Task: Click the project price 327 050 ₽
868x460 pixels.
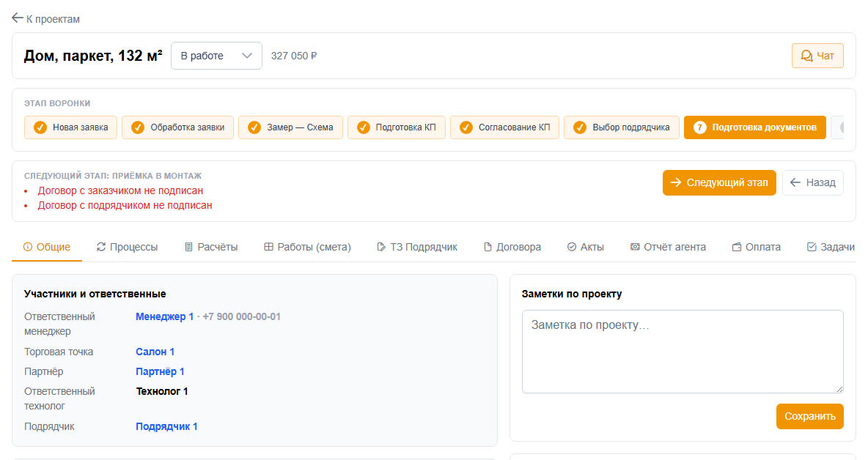Action: 294,56
